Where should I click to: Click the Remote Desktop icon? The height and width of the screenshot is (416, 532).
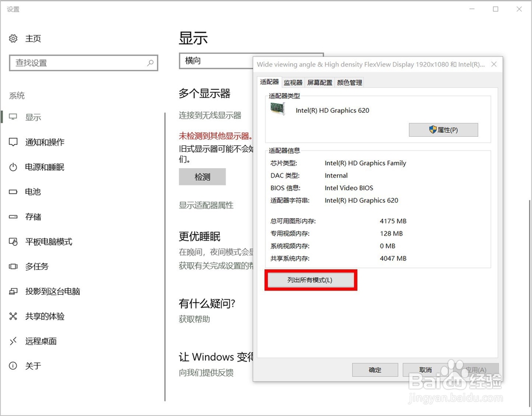13,341
